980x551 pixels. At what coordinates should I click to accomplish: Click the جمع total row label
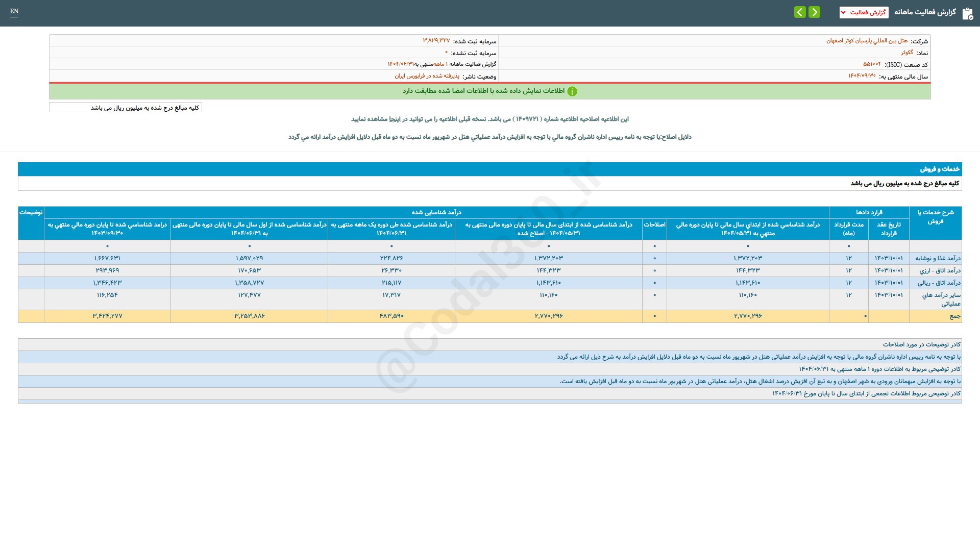pyautogui.click(x=954, y=316)
